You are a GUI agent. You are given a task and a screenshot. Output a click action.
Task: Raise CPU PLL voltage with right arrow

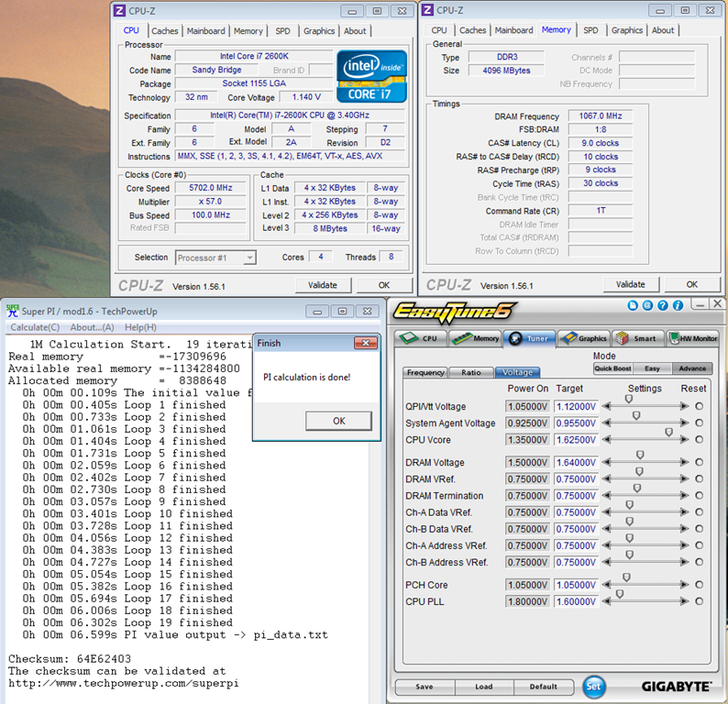coord(684,601)
